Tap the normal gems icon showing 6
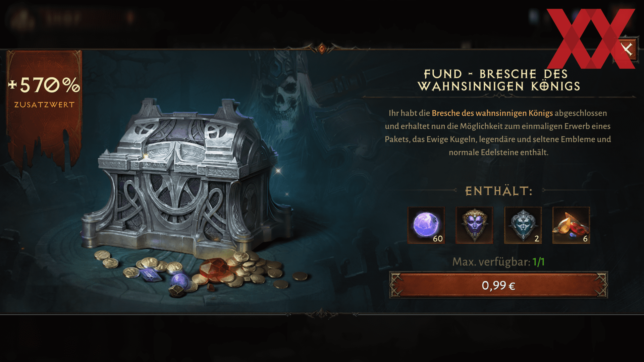The width and height of the screenshot is (644, 362). (x=571, y=225)
